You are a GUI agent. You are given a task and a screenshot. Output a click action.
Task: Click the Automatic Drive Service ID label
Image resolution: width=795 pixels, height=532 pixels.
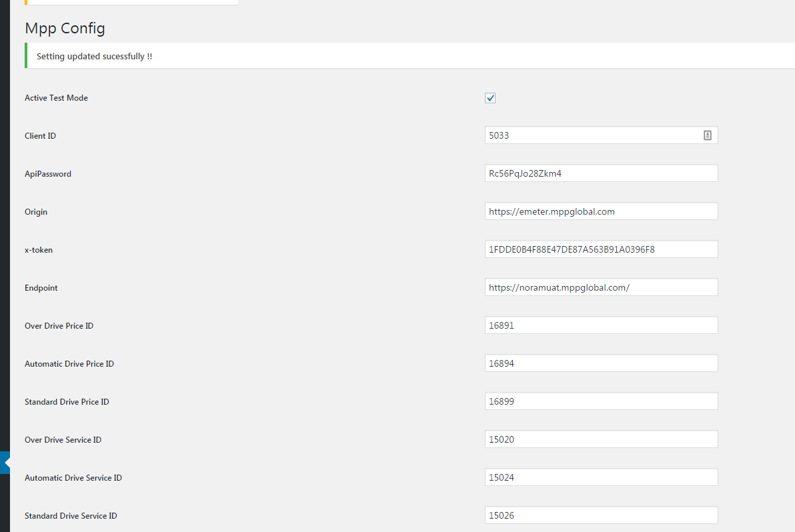point(73,478)
